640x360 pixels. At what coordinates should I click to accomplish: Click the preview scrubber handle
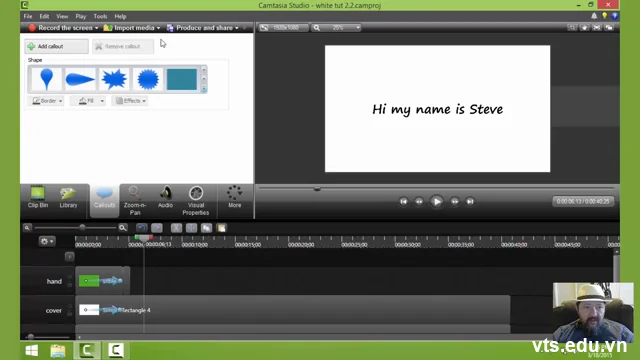tap(317, 189)
